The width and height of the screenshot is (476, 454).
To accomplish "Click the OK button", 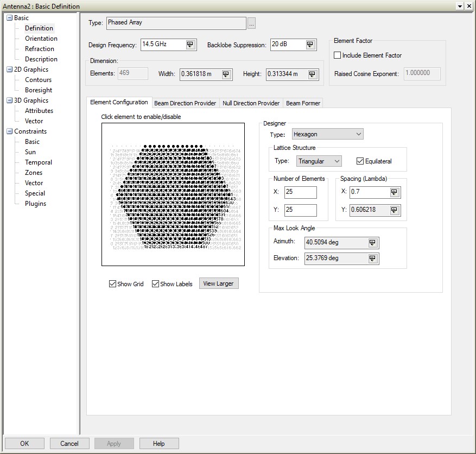I will tap(24, 443).
